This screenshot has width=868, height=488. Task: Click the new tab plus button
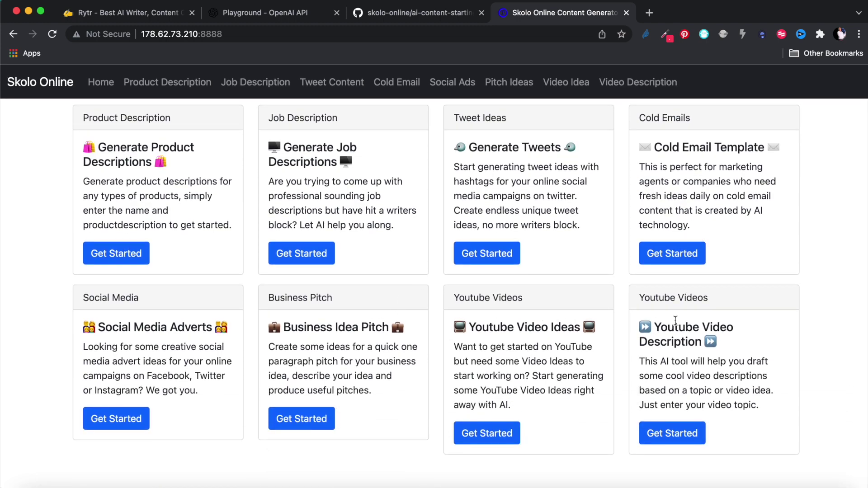pos(649,13)
